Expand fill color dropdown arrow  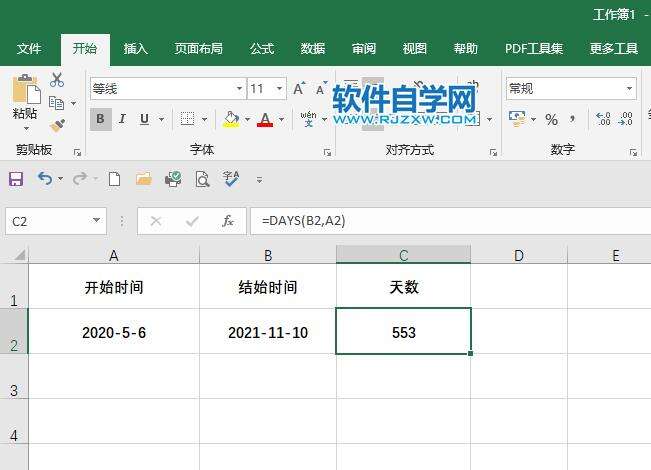(x=247, y=120)
